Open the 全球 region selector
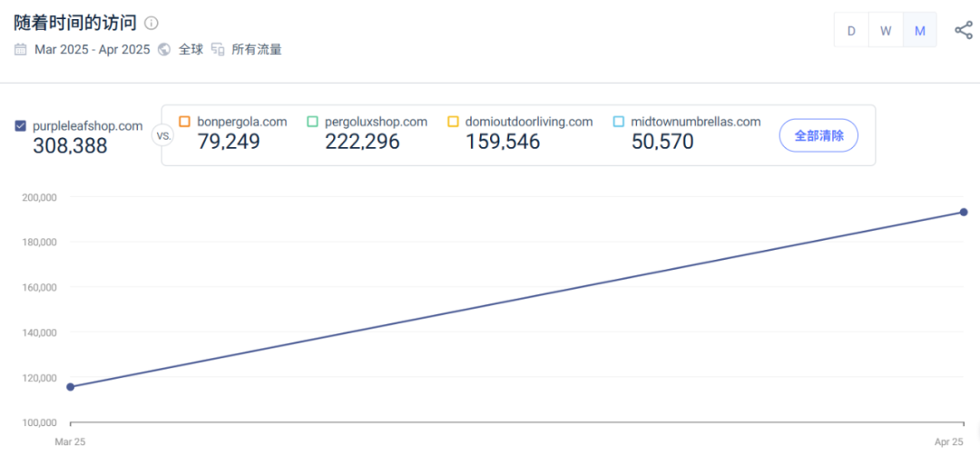 pos(191,50)
